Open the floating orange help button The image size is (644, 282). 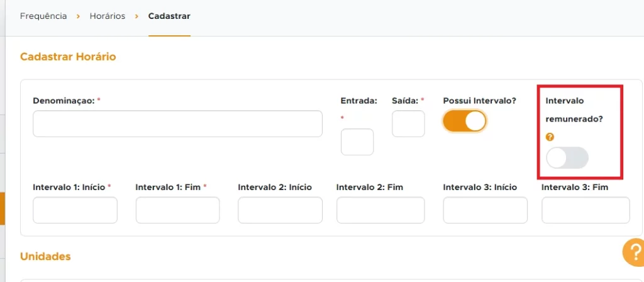633,253
